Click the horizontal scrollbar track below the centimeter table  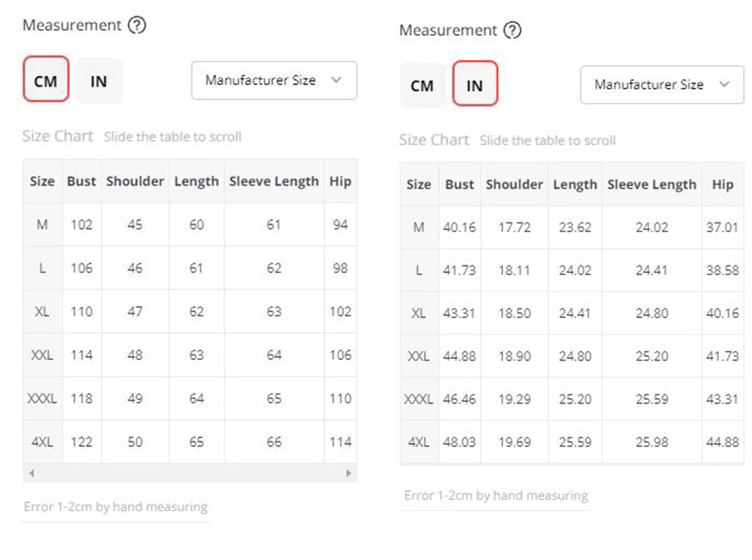coord(188,474)
